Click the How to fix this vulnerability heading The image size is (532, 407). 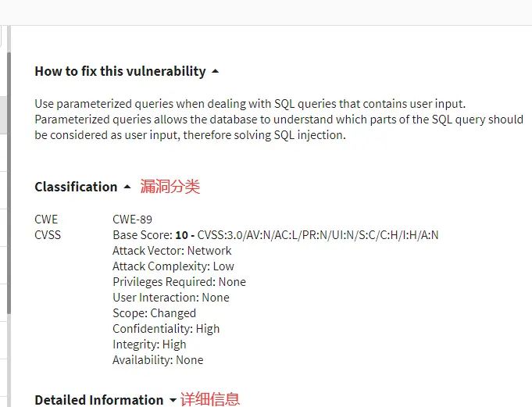[x=120, y=71]
